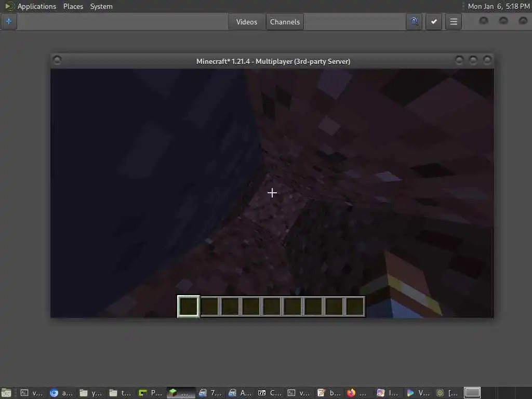Open the folder taskbar entry labeled t...

click(x=121, y=393)
